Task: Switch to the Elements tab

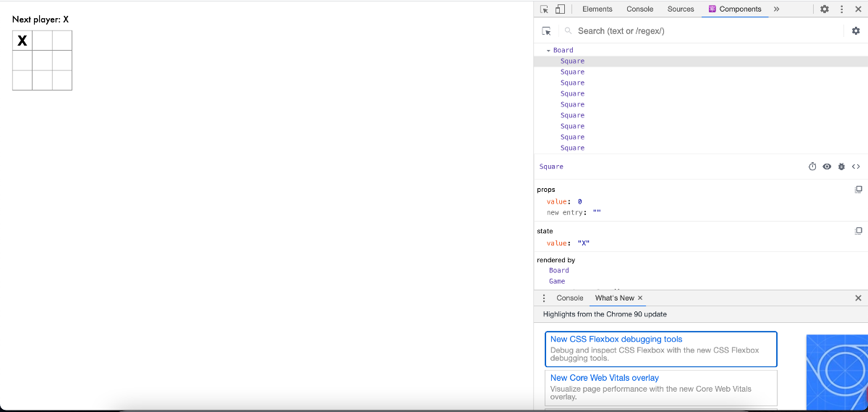Action: [x=597, y=9]
